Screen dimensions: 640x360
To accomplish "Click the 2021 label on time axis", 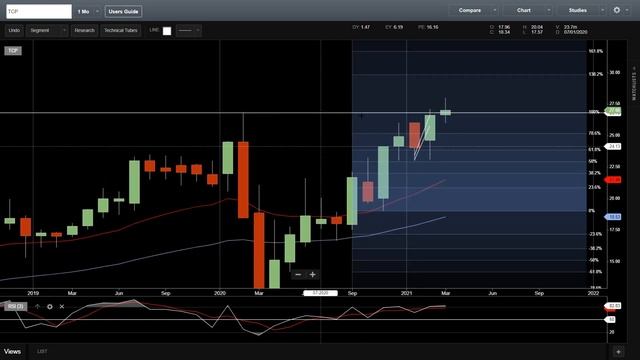I will coord(407,293).
